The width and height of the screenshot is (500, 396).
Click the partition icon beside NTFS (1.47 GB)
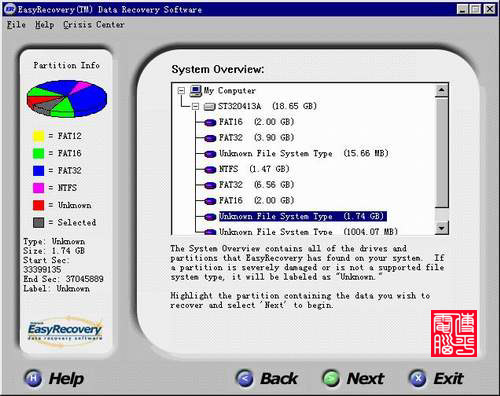(210, 170)
